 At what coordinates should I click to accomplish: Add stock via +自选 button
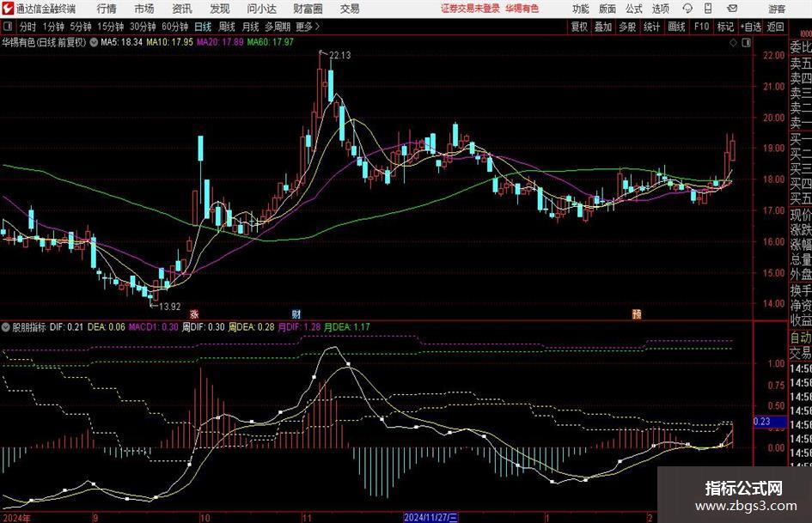pyautogui.click(x=751, y=27)
